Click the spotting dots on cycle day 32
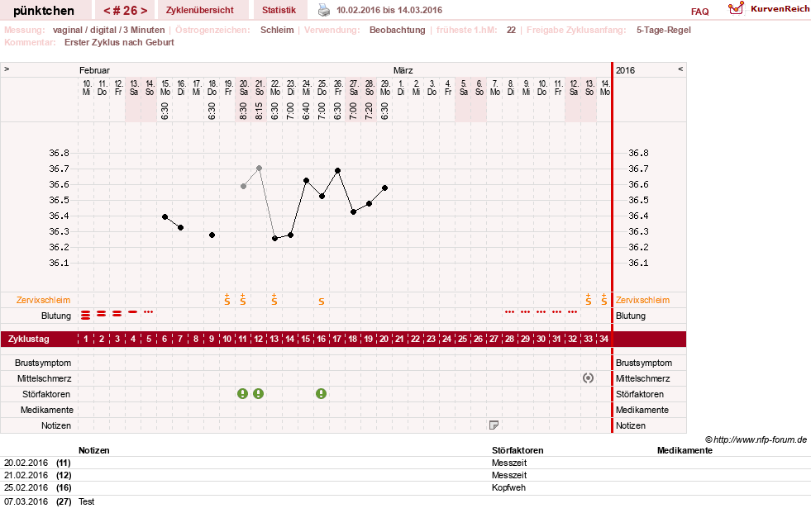Image resolution: width=811 pixels, height=532 pixels. pyautogui.click(x=573, y=311)
